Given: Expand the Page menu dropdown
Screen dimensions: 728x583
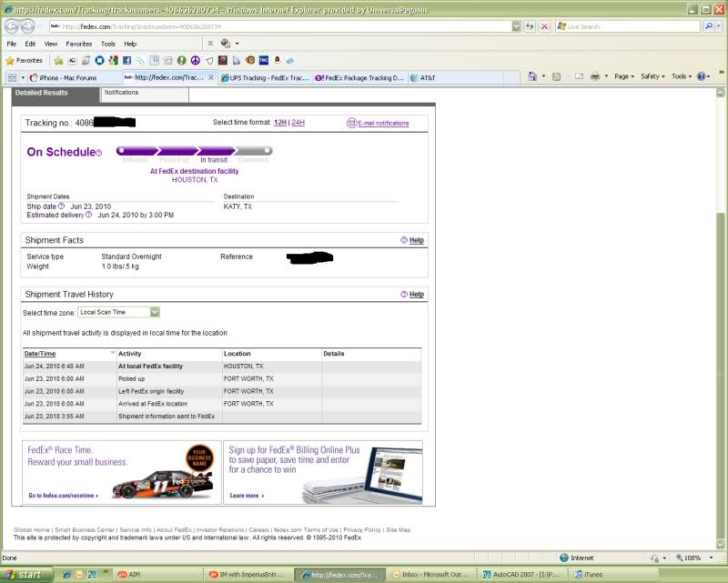Looking at the screenshot, I should coord(624,76).
